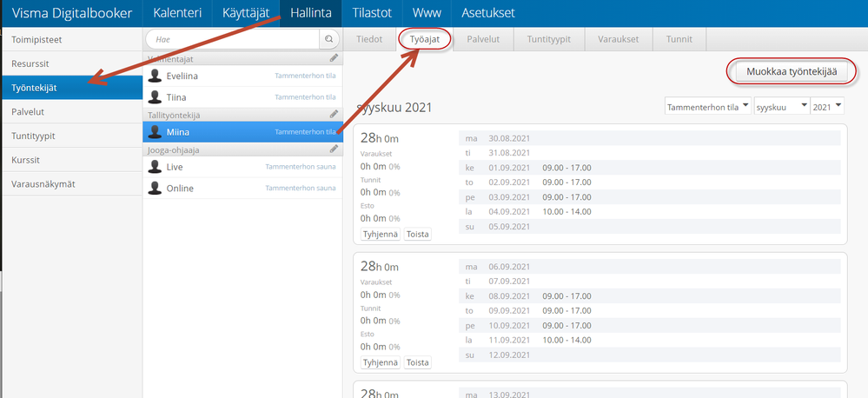Click the search magnifier icon

[328, 39]
